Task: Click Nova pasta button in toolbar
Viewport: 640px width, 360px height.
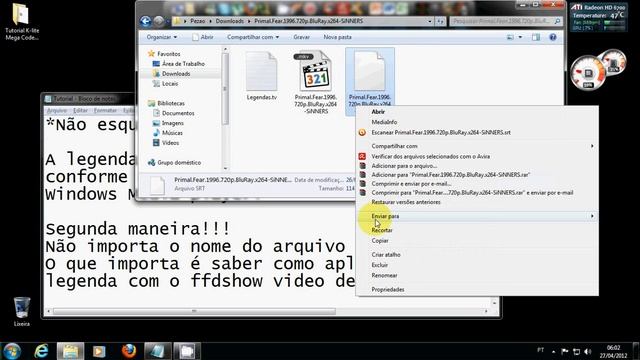Action: pyautogui.click(x=337, y=37)
